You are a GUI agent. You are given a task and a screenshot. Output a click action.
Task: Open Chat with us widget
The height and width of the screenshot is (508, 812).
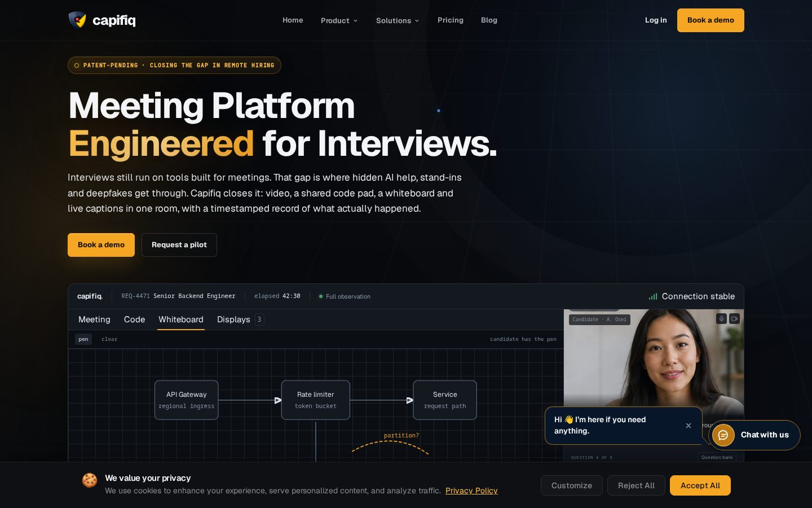click(x=754, y=435)
